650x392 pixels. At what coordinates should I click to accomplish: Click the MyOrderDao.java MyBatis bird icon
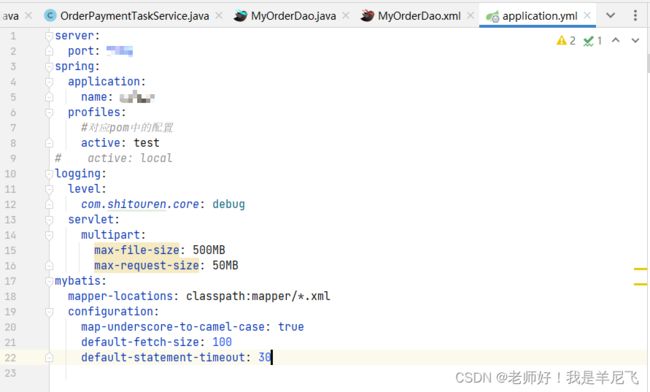(x=240, y=16)
